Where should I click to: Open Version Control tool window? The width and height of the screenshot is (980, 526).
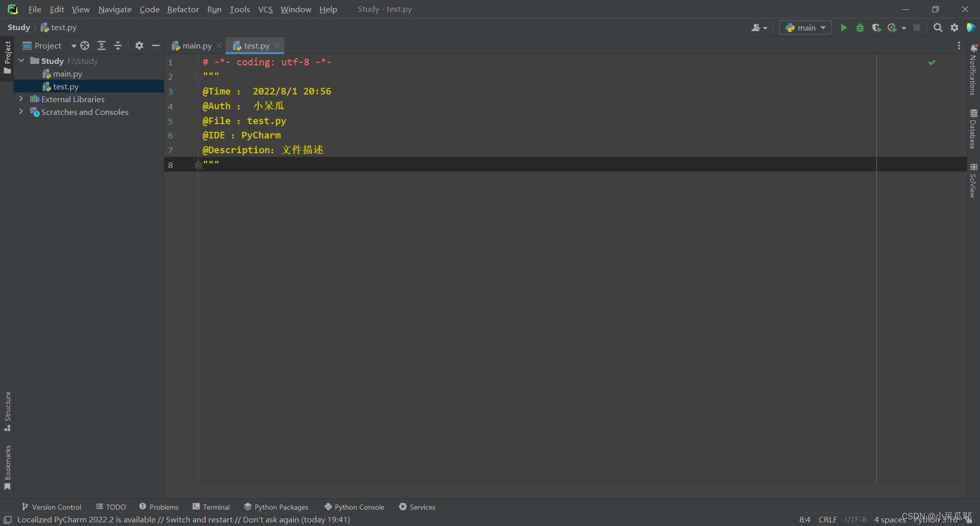click(52, 507)
